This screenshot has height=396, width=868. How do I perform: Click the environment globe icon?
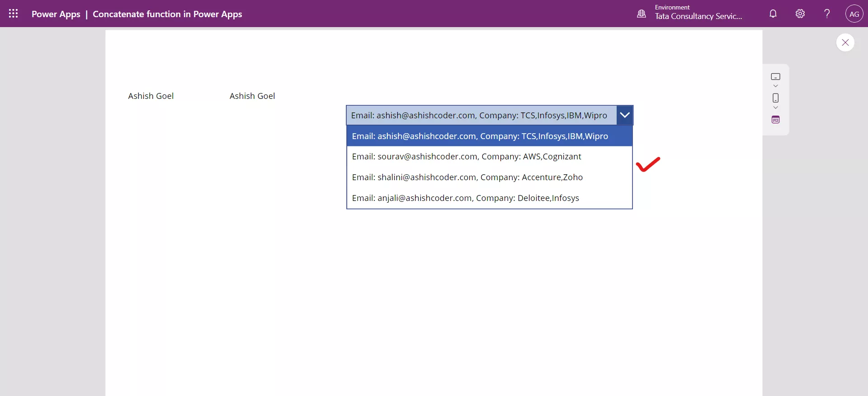tap(642, 14)
